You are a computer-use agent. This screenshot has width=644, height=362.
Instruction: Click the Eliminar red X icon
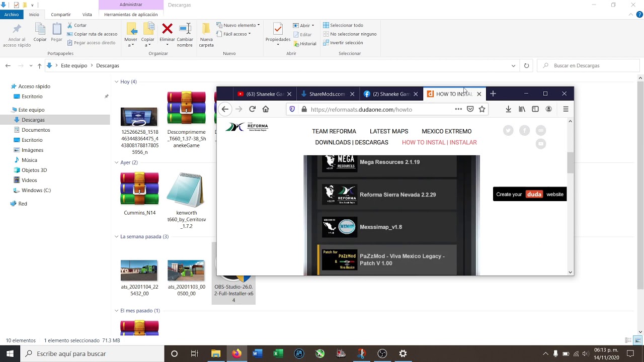(x=167, y=29)
